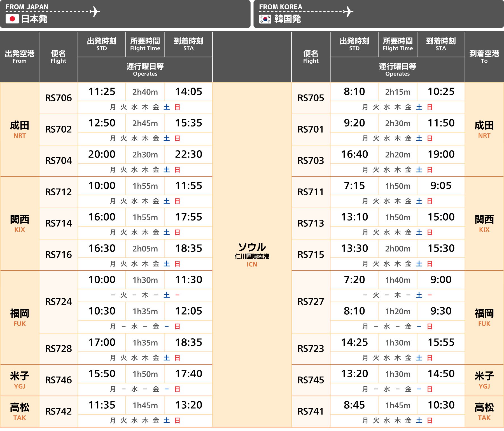The image size is (504, 431).
Task: Click flight number RS741
Action: (311, 411)
